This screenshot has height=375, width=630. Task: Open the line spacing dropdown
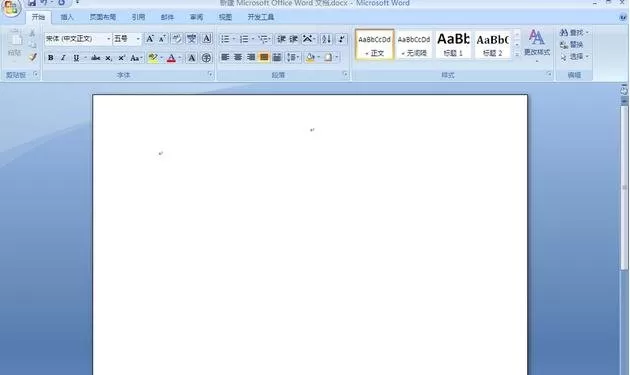coord(293,57)
